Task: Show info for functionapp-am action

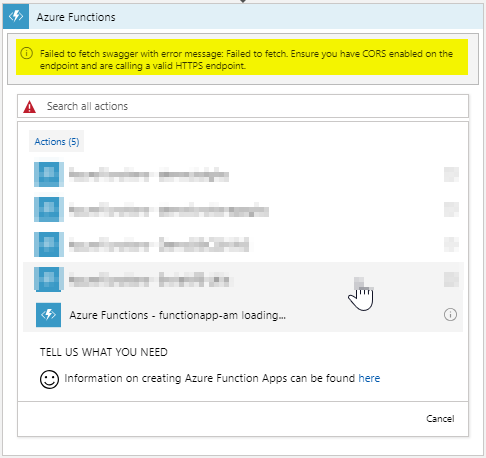Action: click(450, 315)
